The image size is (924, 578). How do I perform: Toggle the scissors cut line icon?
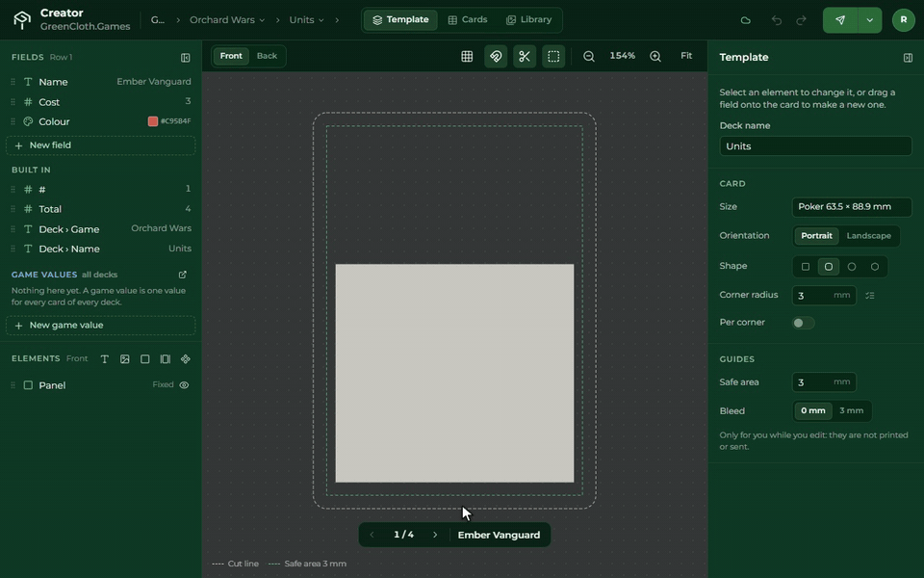(x=525, y=56)
